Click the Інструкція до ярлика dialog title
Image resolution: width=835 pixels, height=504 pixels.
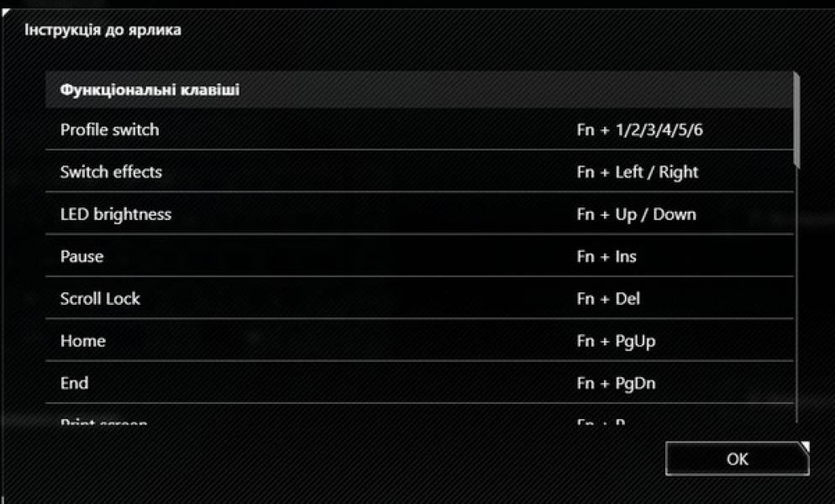(102, 30)
